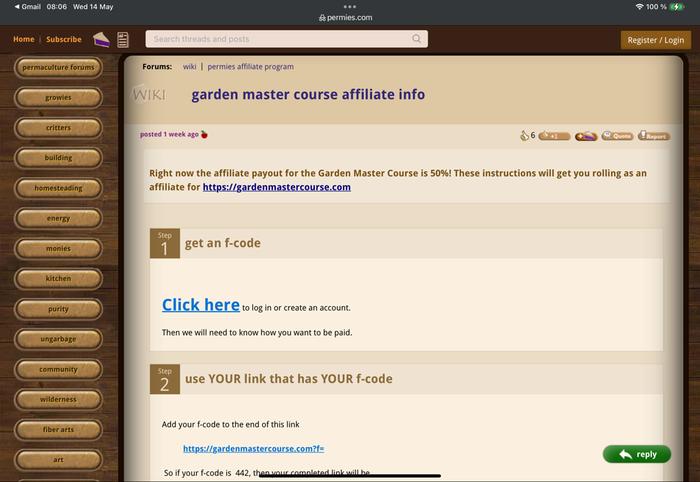Viewport: 700px width, 482px height.
Task: Click the pie slice icon in header
Action: click(x=101, y=39)
